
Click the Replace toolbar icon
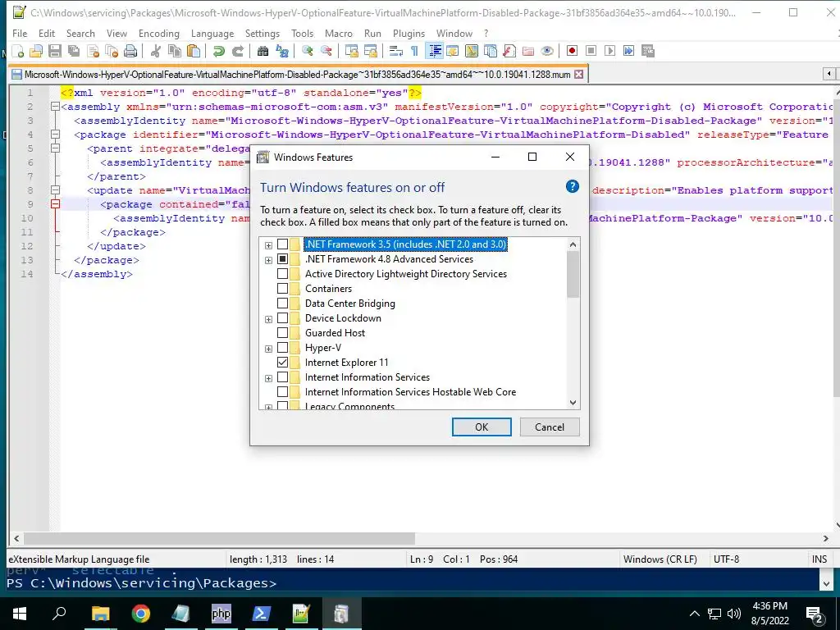point(282,51)
